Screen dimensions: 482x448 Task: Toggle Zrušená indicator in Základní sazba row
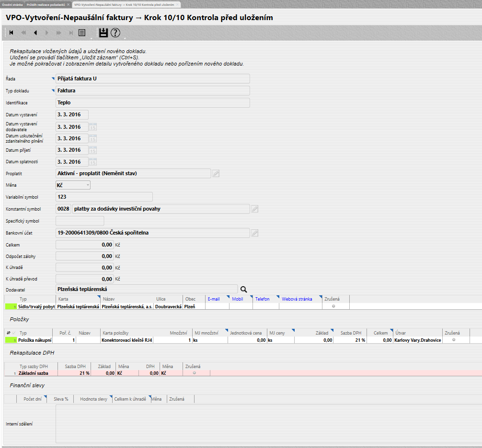tap(194, 373)
